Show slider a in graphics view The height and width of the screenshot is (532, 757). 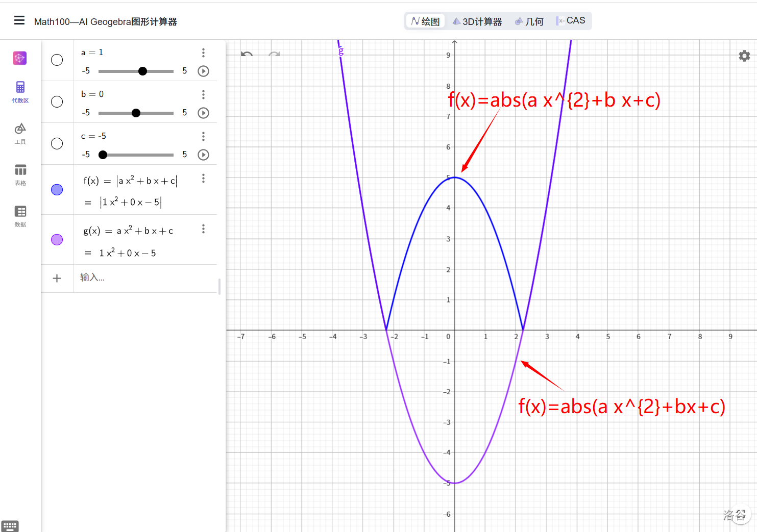(57, 60)
